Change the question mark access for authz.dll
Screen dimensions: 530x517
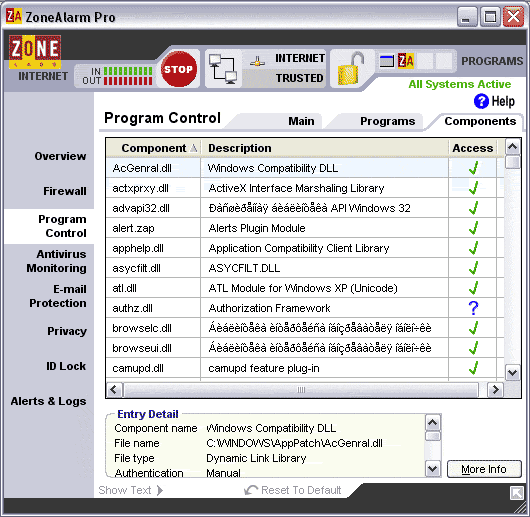473,308
